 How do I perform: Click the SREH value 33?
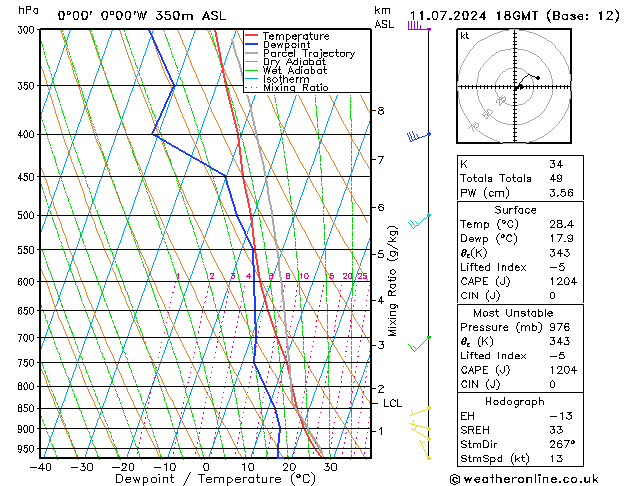coord(556,430)
